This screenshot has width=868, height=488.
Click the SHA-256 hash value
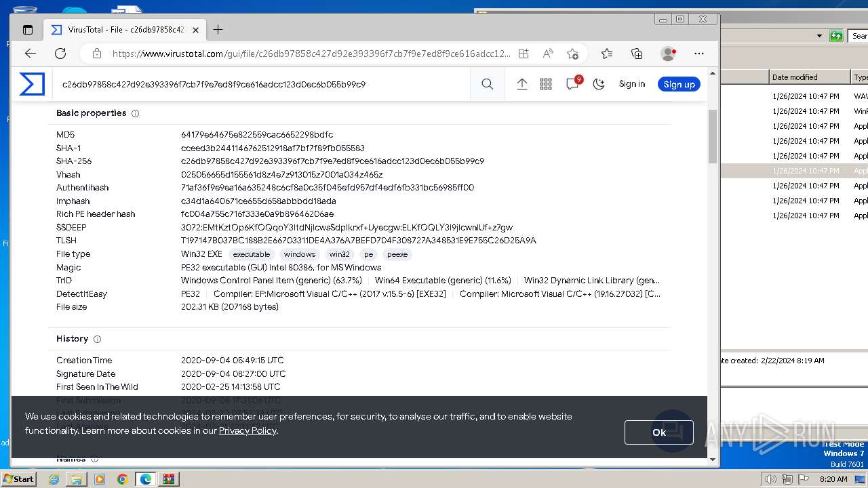pyautogui.click(x=332, y=161)
